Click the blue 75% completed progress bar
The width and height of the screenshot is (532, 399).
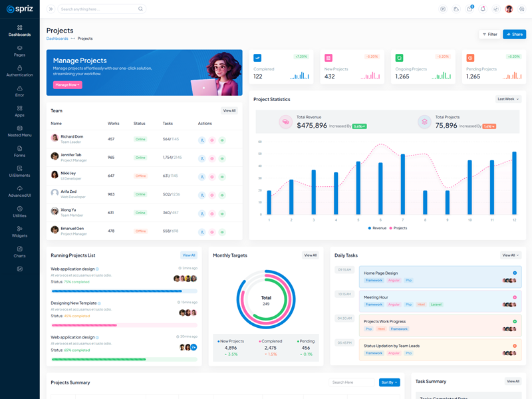pyautogui.click(x=116, y=291)
